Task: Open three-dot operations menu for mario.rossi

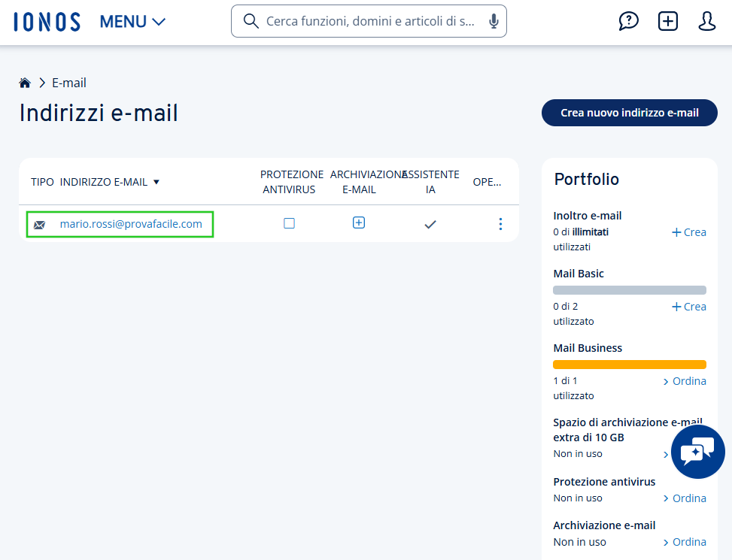Action: coord(500,224)
